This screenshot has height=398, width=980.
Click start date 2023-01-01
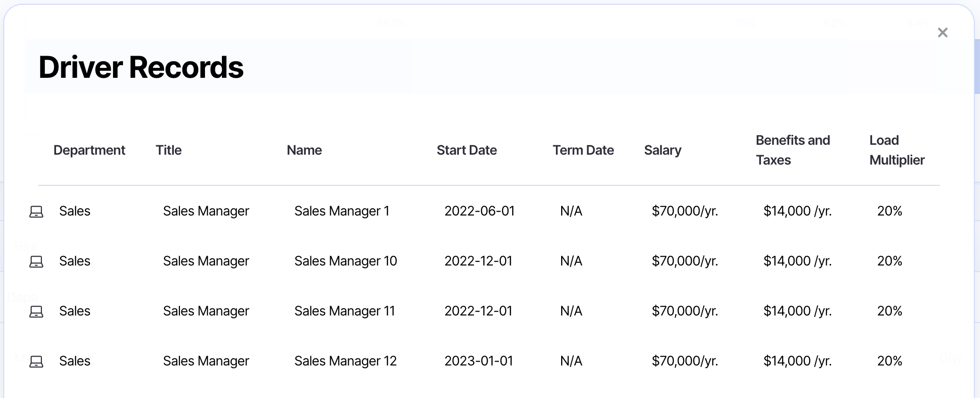[x=478, y=361]
